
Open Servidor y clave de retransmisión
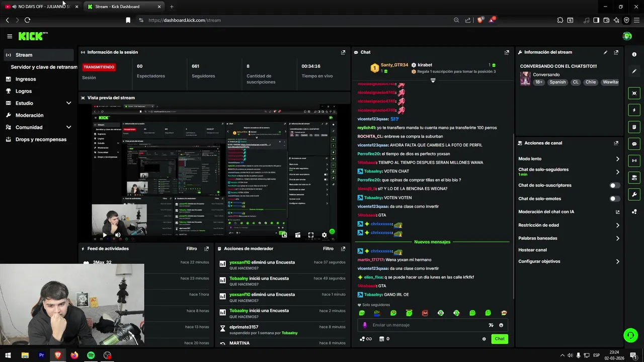pos(44,67)
